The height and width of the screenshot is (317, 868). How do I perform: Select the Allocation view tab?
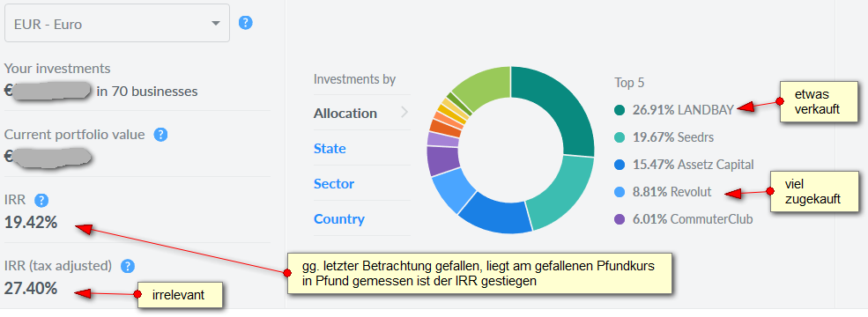tap(345, 114)
